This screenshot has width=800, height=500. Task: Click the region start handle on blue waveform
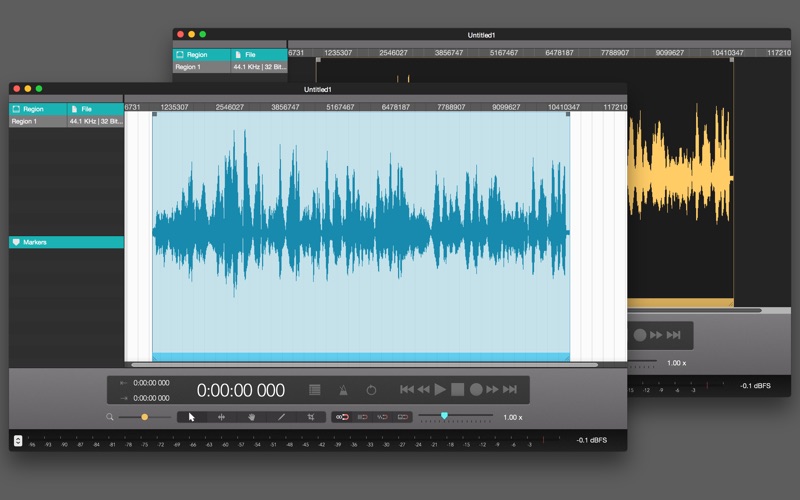[x=155, y=114]
